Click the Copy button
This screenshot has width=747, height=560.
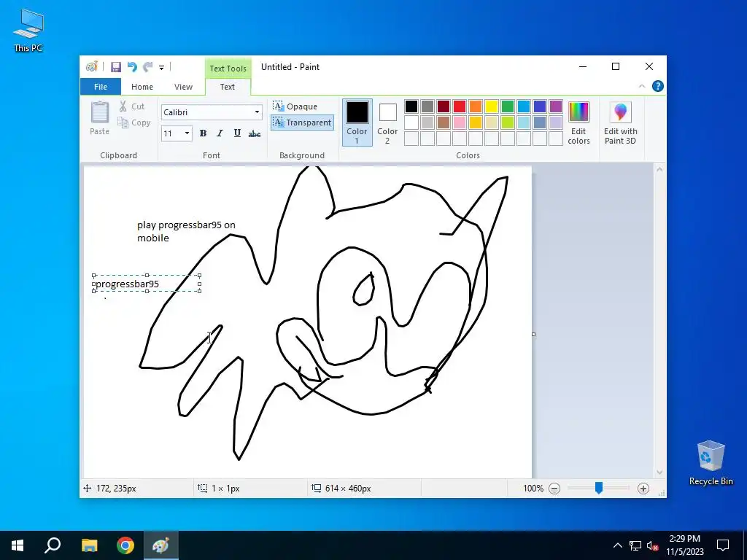pyautogui.click(x=134, y=122)
